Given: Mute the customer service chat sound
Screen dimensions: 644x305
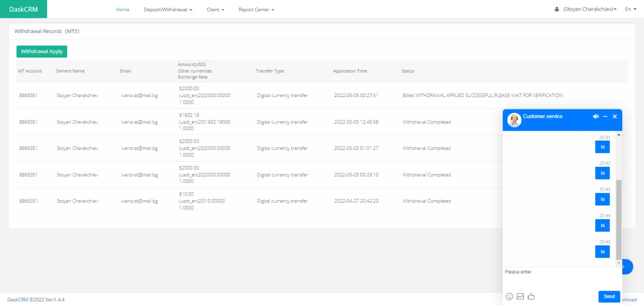Looking at the screenshot, I should 596,117.
